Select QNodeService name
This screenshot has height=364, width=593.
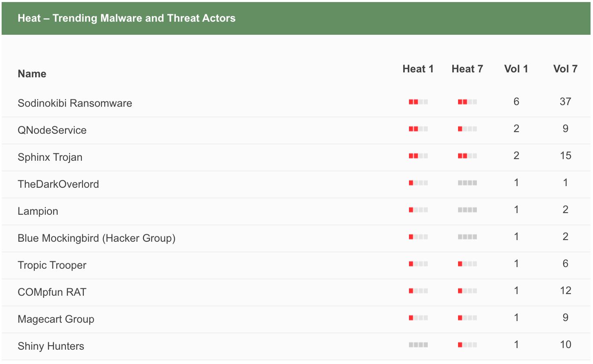[52, 130]
